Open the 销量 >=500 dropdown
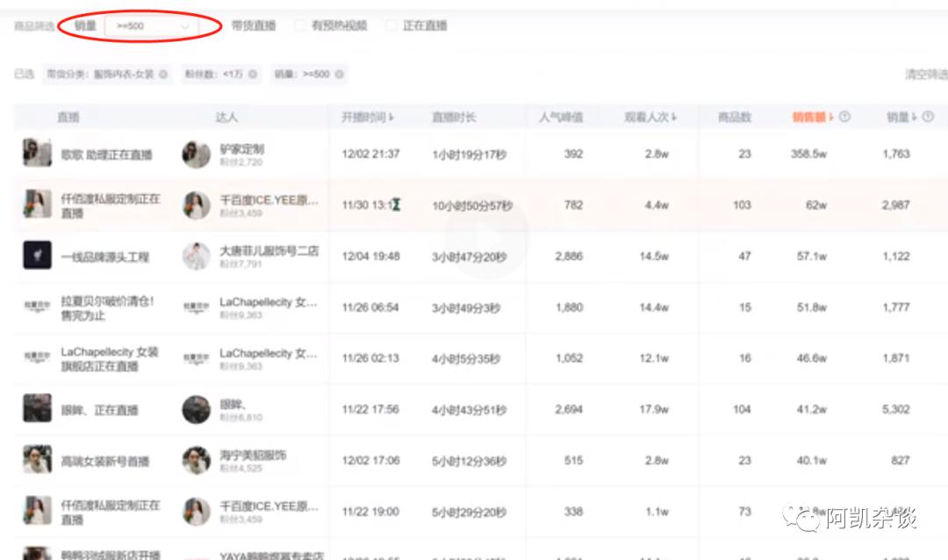 [154, 25]
